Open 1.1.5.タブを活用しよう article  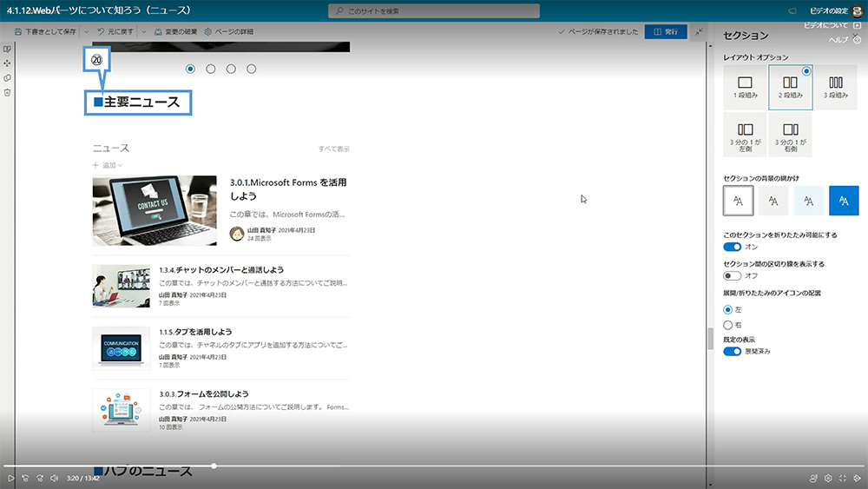point(195,332)
